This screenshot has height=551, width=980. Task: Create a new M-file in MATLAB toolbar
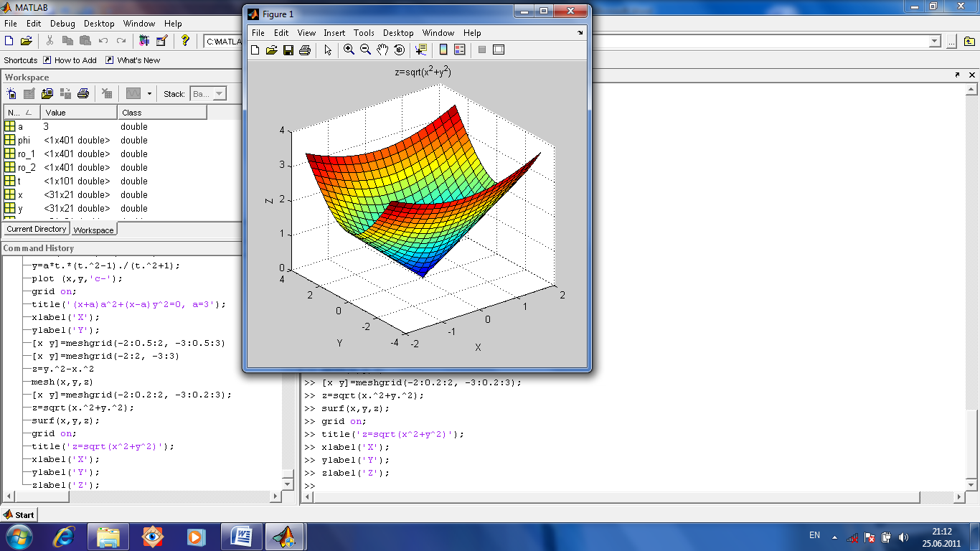[9, 41]
